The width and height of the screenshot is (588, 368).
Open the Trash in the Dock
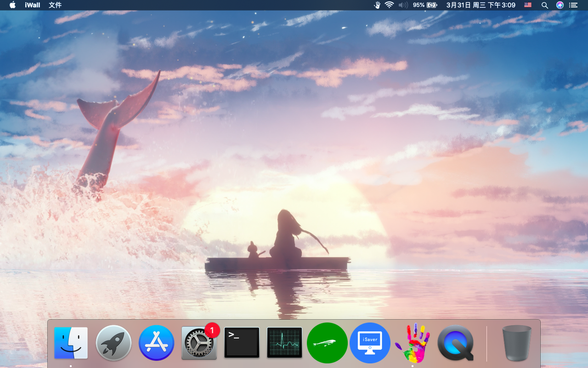pos(517,343)
